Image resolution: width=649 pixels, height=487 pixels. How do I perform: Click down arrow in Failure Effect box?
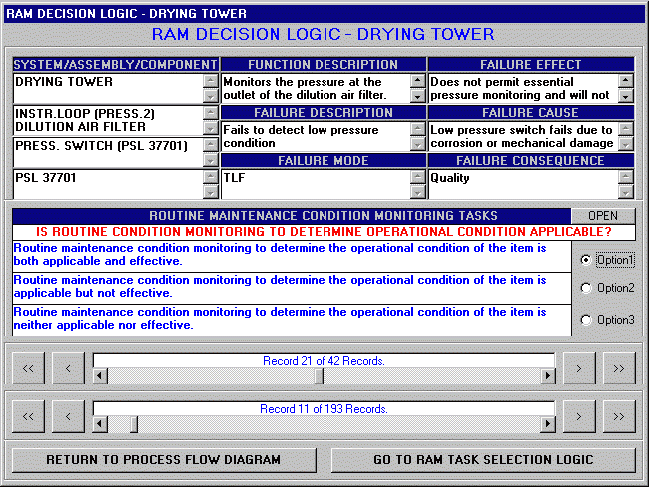pyautogui.click(x=626, y=96)
